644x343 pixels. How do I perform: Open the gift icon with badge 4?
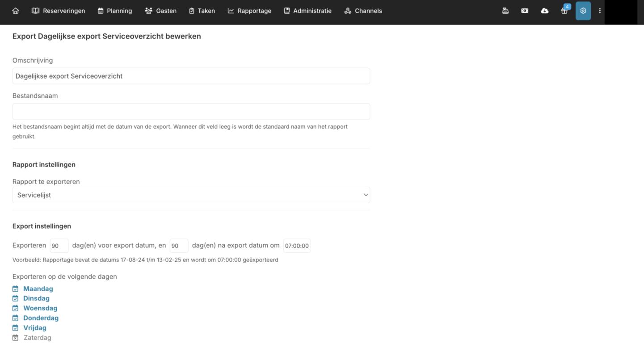pyautogui.click(x=564, y=11)
